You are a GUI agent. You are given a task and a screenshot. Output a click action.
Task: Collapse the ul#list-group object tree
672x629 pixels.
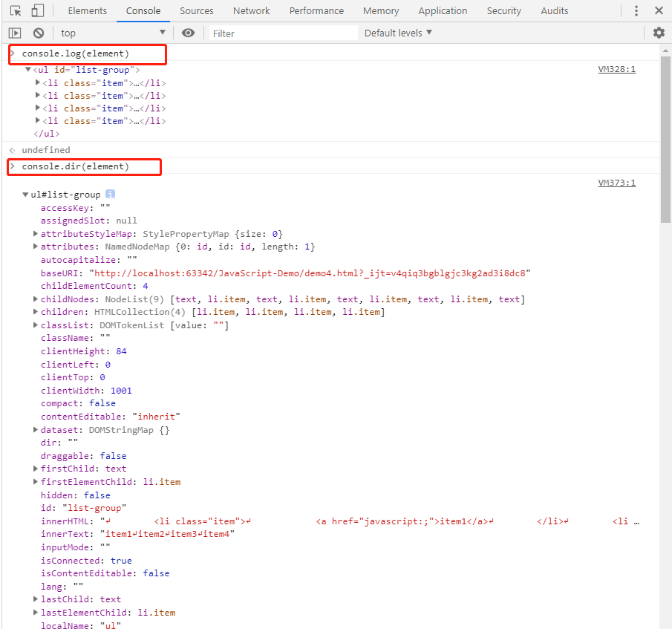tap(26, 195)
